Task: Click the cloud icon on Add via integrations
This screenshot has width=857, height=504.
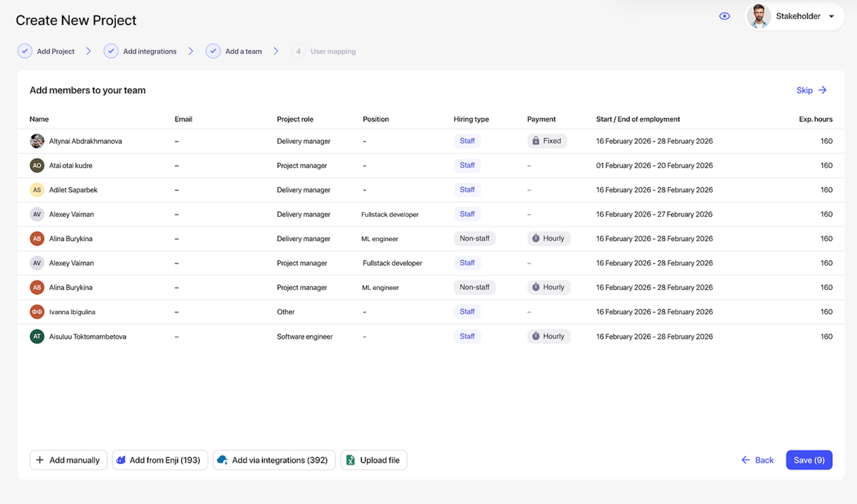Action: click(x=222, y=460)
